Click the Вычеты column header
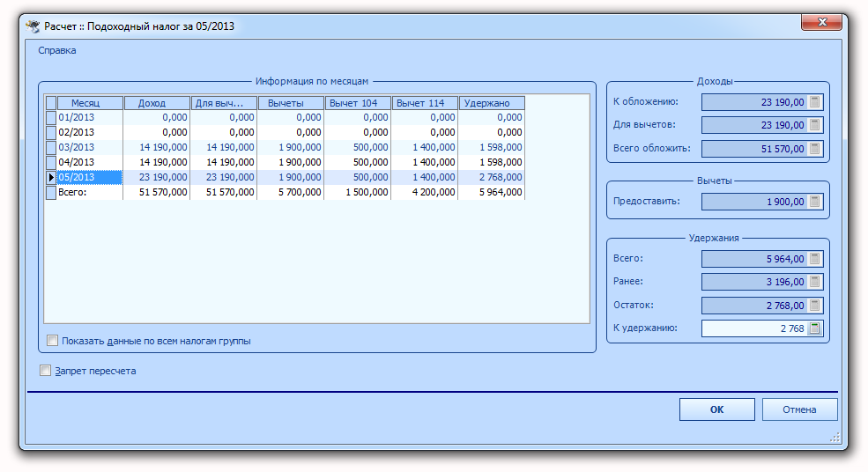 [x=291, y=103]
